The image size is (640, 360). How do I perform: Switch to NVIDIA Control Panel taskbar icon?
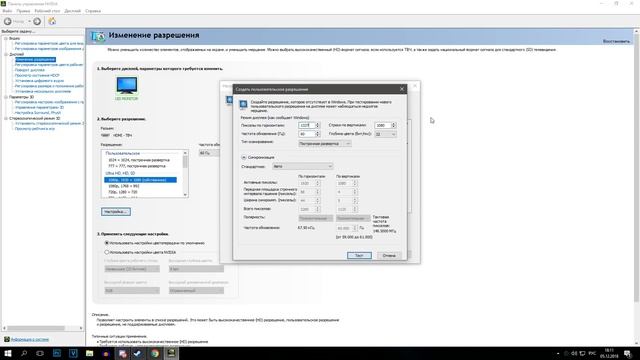coord(171,353)
